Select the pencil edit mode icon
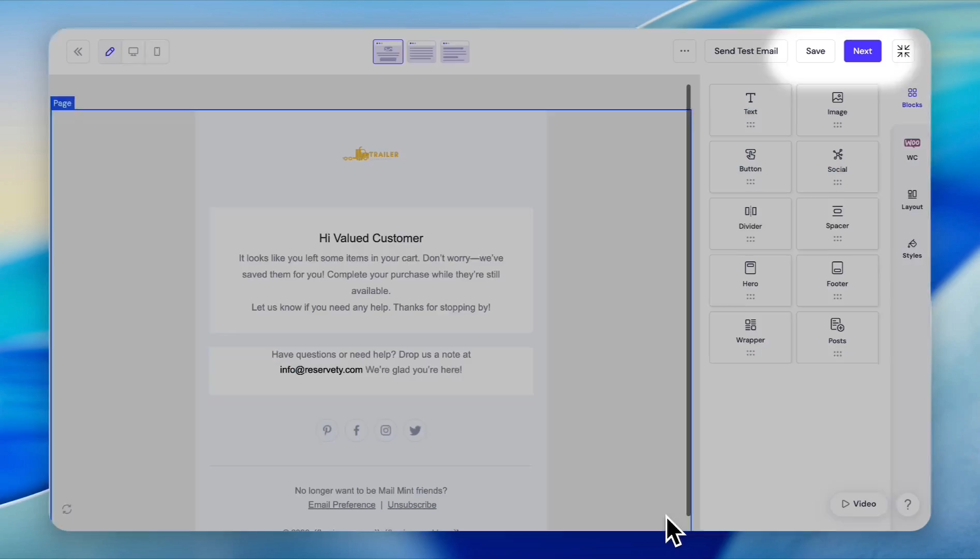 (x=110, y=51)
